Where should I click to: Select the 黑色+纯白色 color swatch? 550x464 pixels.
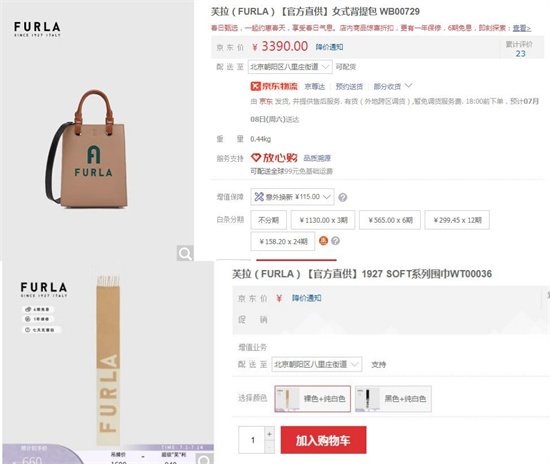[393, 399]
